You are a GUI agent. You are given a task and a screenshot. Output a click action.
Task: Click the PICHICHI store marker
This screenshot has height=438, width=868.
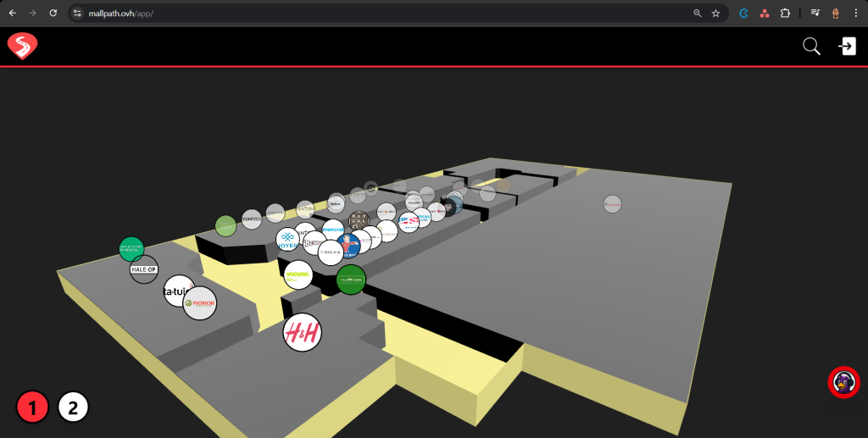tap(199, 303)
